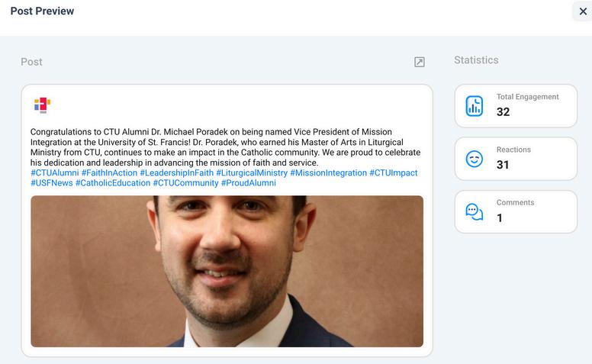The width and height of the screenshot is (592, 364).
Task: Select the #LiturgicalMinistry hashtag
Action: [252, 173]
